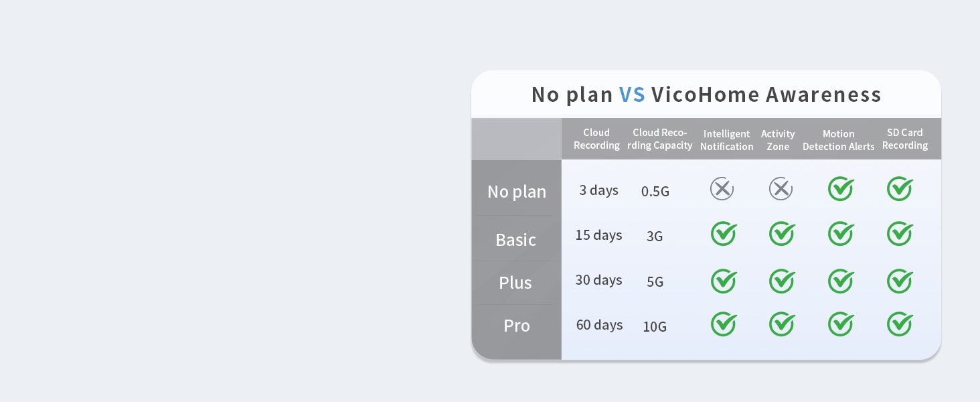
Task: Click the Pro plan SD Card Recording checkmark
Action: click(x=900, y=324)
